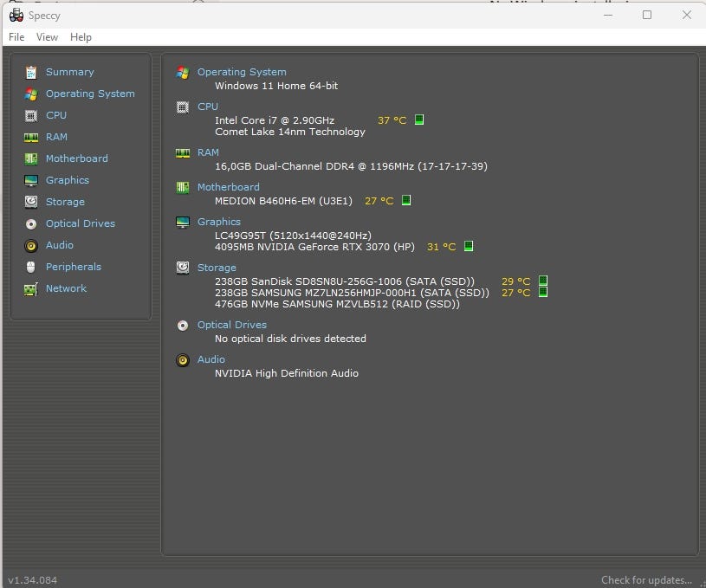This screenshot has width=706, height=588.
Task: Click the Storage hard drive icon in sidebar
Action: 31,202
